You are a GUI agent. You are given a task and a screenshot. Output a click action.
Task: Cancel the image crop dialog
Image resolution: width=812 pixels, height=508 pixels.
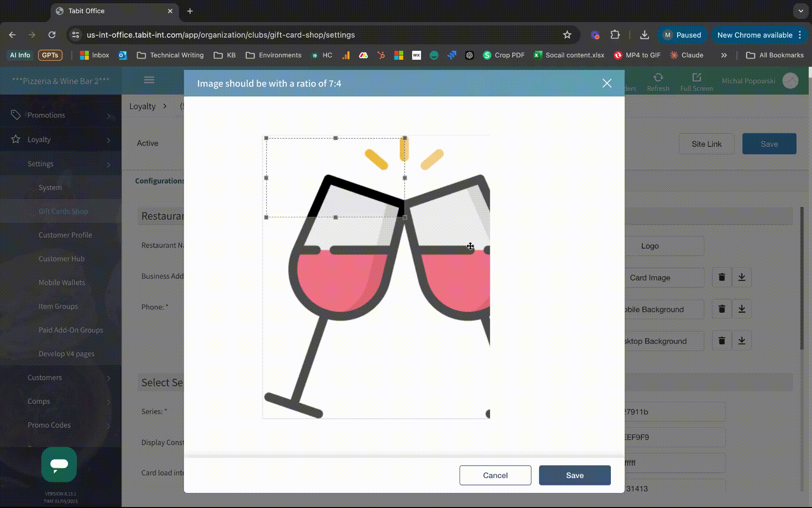point(495,476)
